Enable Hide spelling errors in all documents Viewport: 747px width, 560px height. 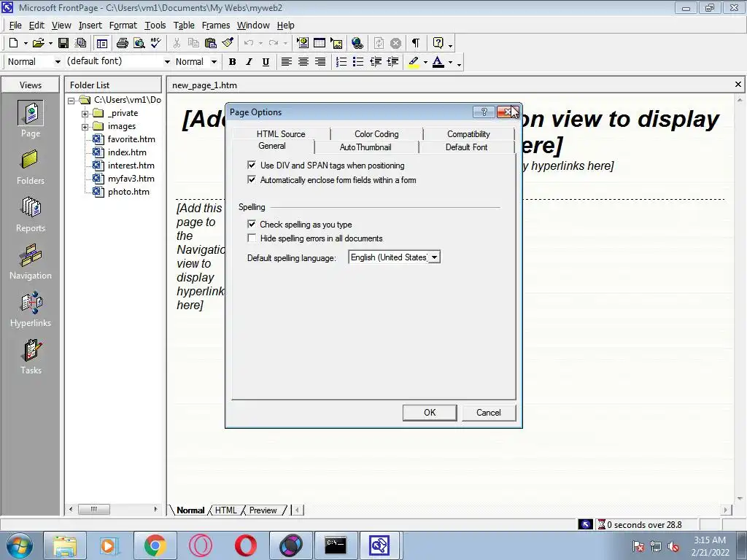coord(252,238)
